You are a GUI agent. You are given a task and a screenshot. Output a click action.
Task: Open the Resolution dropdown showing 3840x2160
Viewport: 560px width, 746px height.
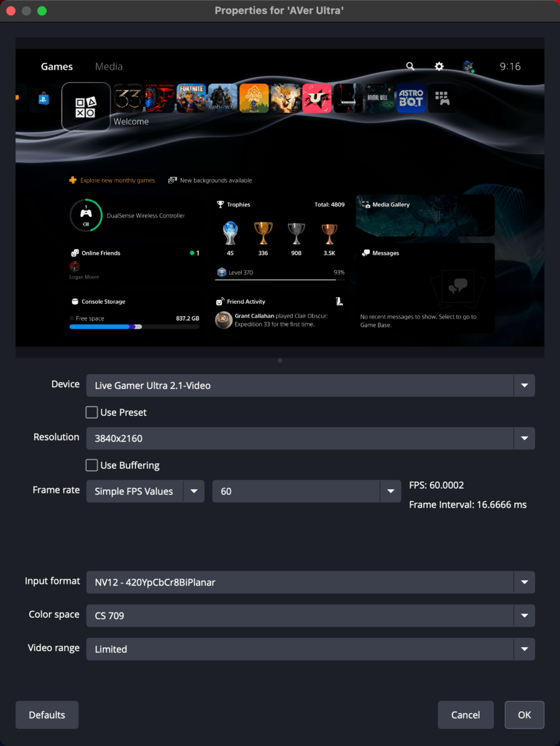pos(310,438)
